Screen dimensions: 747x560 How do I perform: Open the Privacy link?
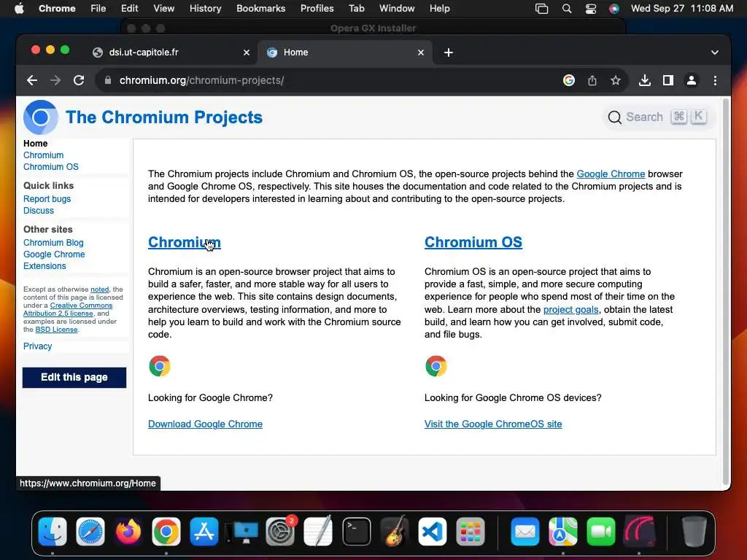38,346
